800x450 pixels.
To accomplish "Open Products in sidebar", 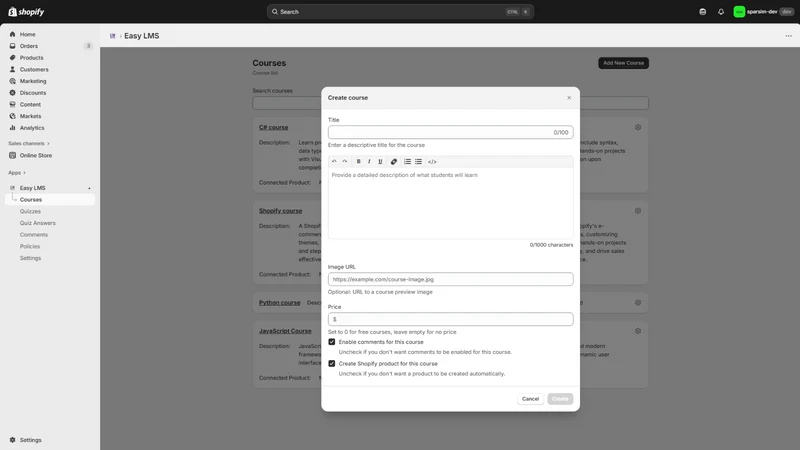I will (x=31, y=58).
